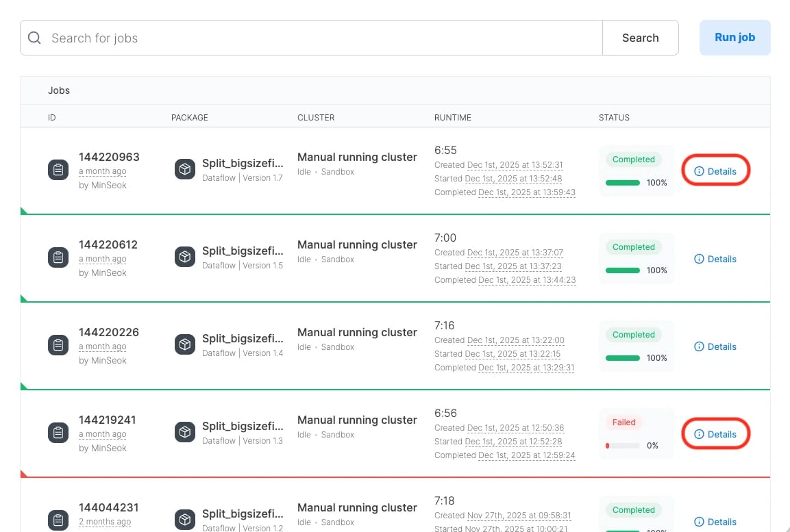Image resolution: width=790 pixels, height=532 pixels.
Task: Click Created Dec 1st, 2025 at 13:52:31
Action: coord(498,164)
